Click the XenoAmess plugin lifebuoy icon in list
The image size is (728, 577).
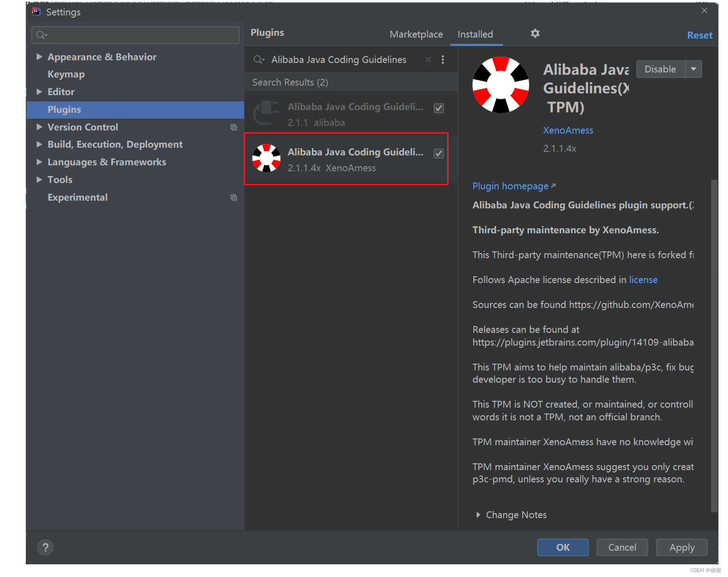266,158
